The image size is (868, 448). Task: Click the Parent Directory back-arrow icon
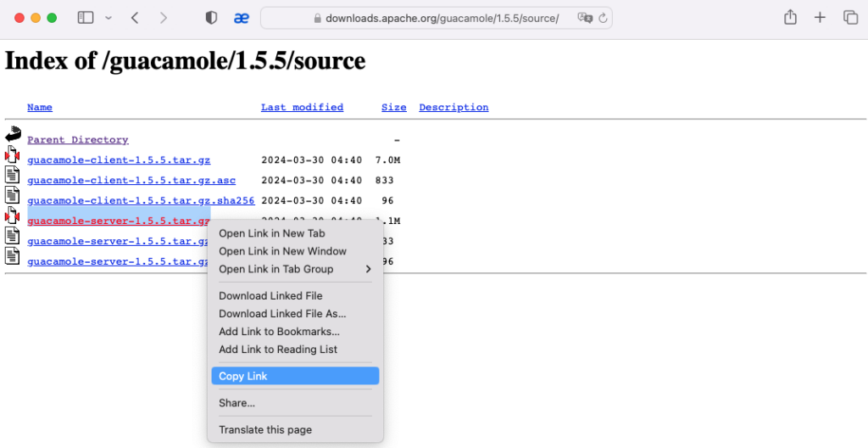point(13,134)
